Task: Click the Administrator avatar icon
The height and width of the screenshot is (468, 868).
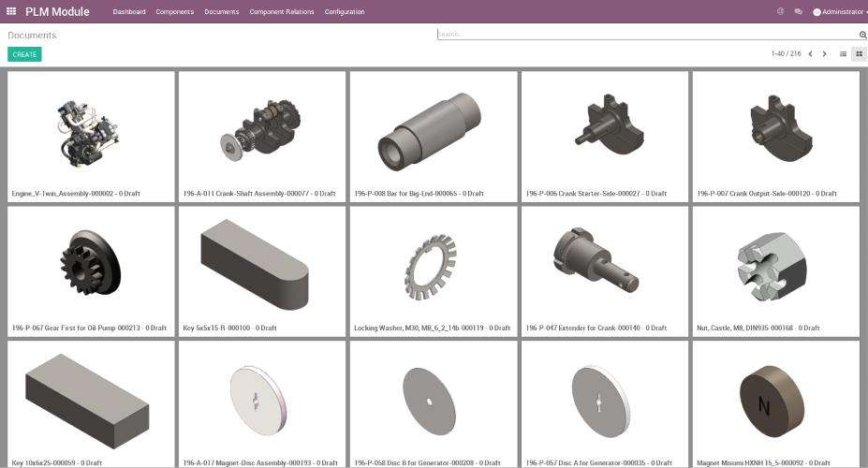Action: 817,11
